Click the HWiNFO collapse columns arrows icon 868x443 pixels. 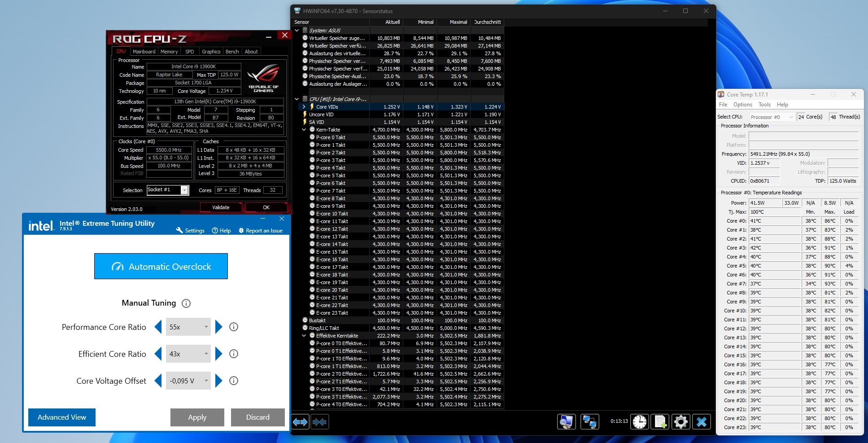click(x=319, y=422)
